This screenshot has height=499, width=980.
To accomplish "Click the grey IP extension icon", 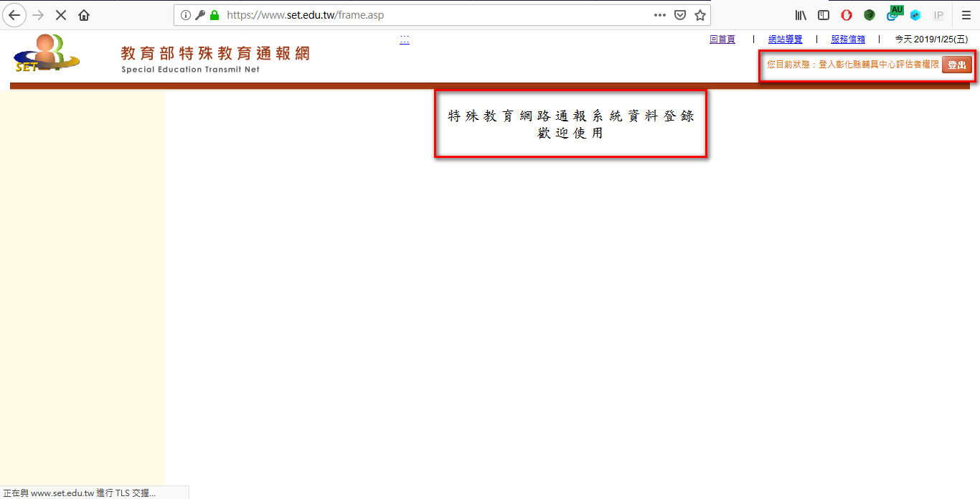I will click(938, 14).
